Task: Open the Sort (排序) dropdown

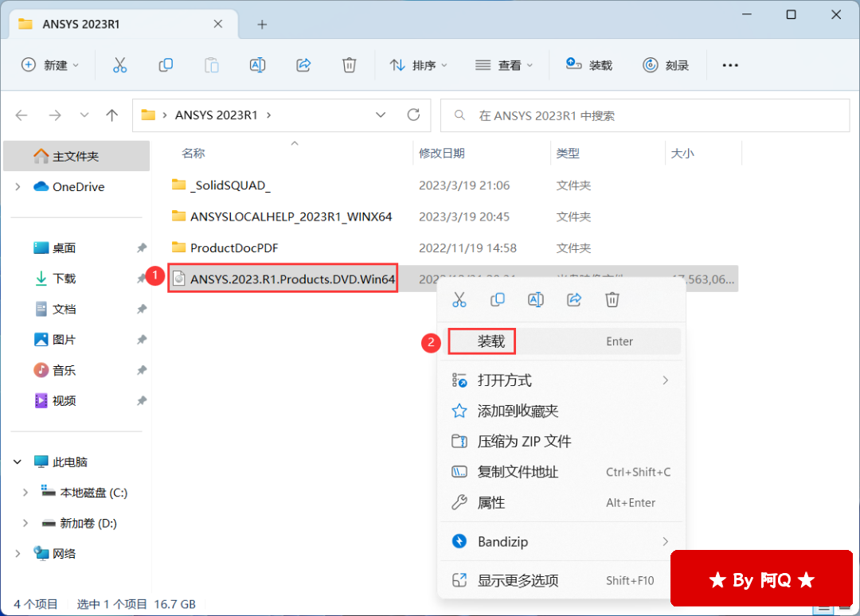Action: click(418, 65)
